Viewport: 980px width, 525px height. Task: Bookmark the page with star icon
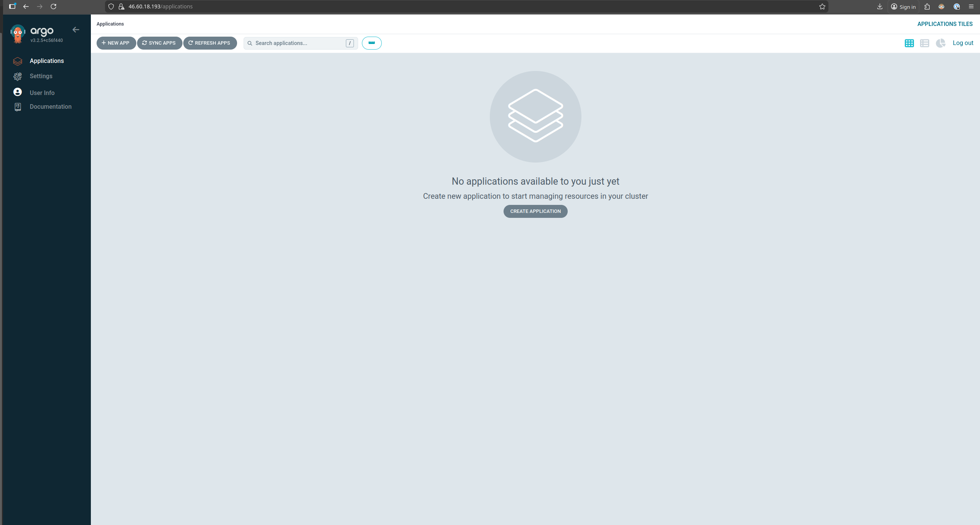pyautogui.click(x=822, y=6)
